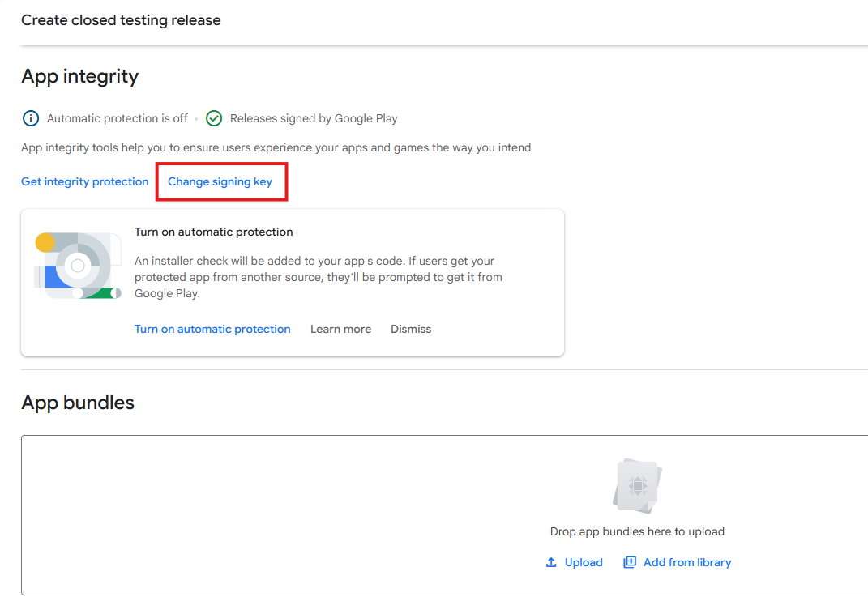Click the Add from library stack icon
This screenshot has height=614, width=868.
pos(630,562)
